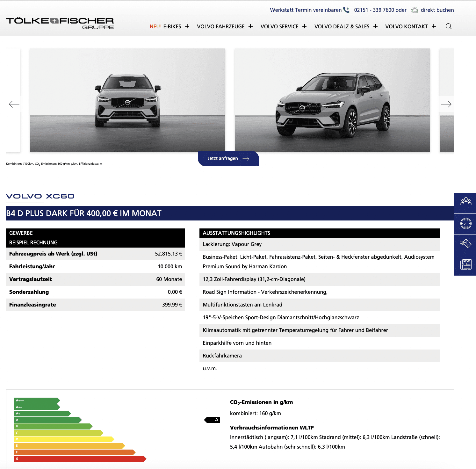The height and width of the screenshot is (469, 476).
Task: Click the direkt buchen link
Action: [x=437, y=10]
